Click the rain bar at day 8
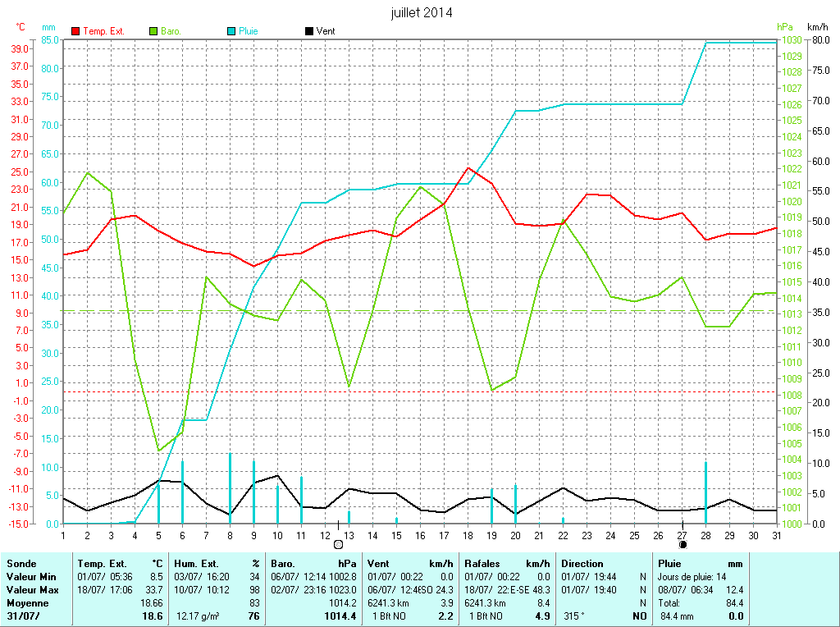840x627 pixels. coord(230,487)
